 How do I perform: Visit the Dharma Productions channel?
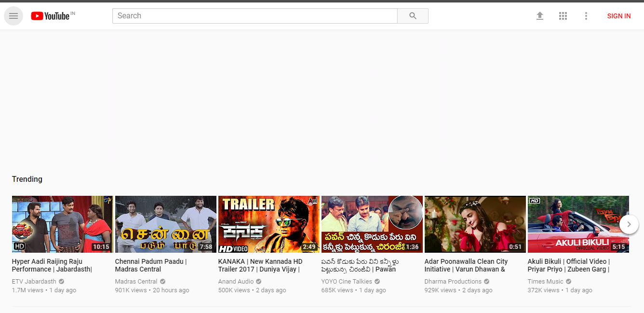pyautogui.click(x=453, y=282)
